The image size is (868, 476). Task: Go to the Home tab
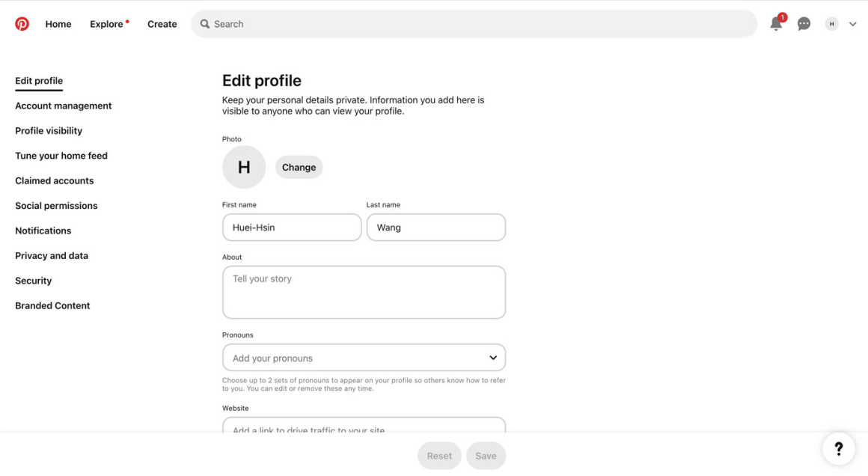(58, 24)
